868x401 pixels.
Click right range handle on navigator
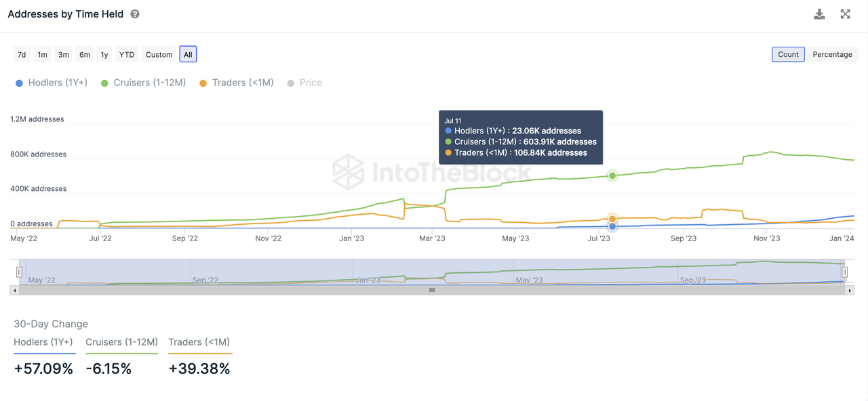point(844,272)
